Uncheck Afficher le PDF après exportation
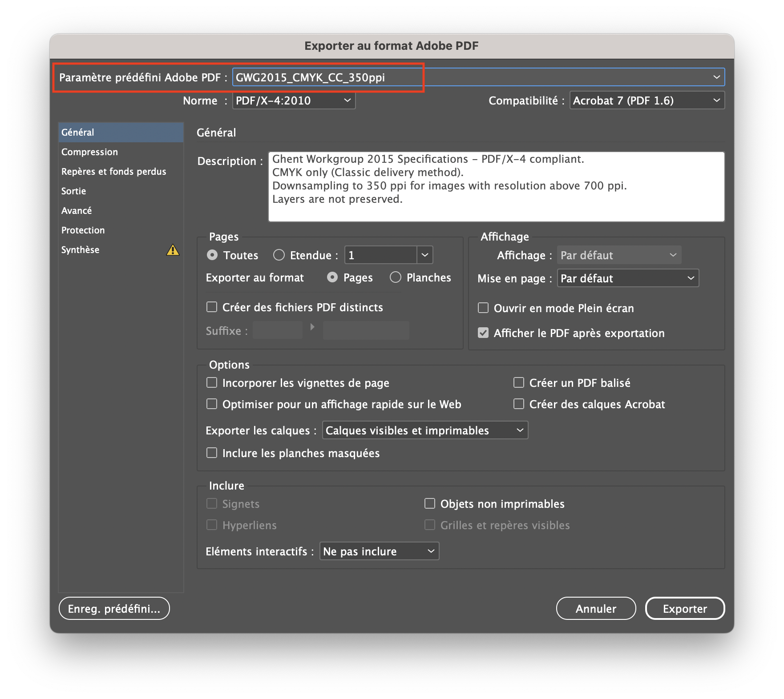The width and height of the screenshot is (784, 699). (x=483, y=332)
